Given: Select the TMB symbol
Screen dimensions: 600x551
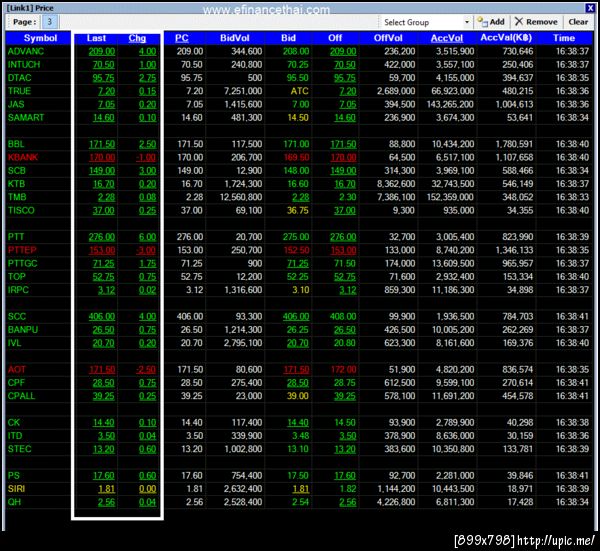Looking at the screenshot, I should coord(17,197).
